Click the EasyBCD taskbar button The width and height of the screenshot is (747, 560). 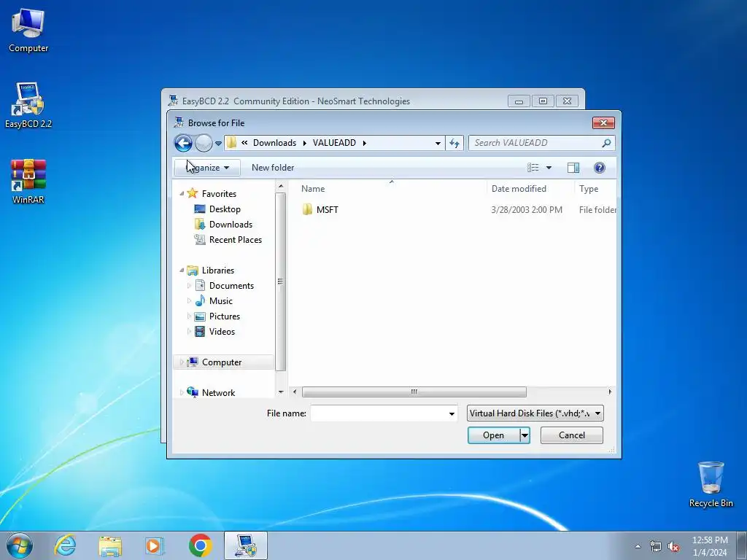(x=246, y=545)
